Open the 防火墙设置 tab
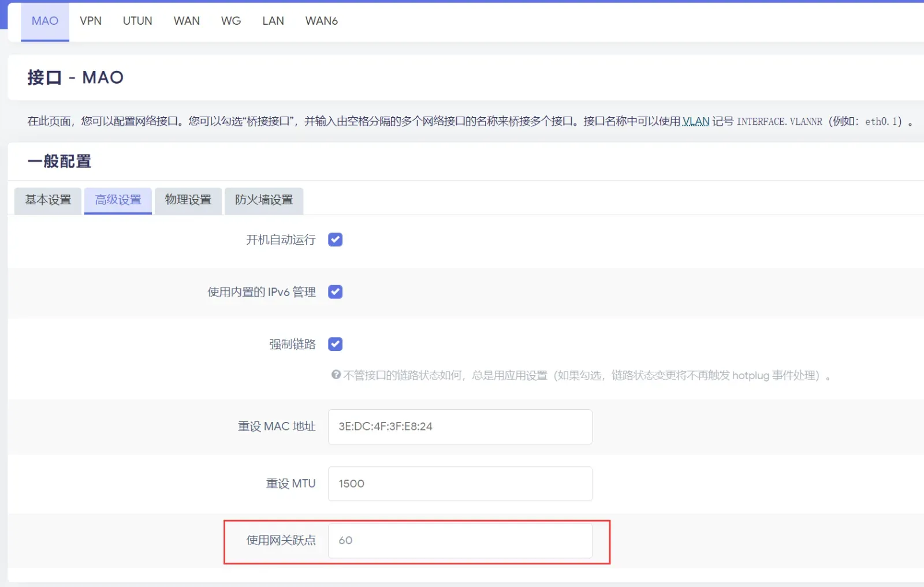This screenshot has height=587, width=924. pyautogui.click(x=264, y=200)
